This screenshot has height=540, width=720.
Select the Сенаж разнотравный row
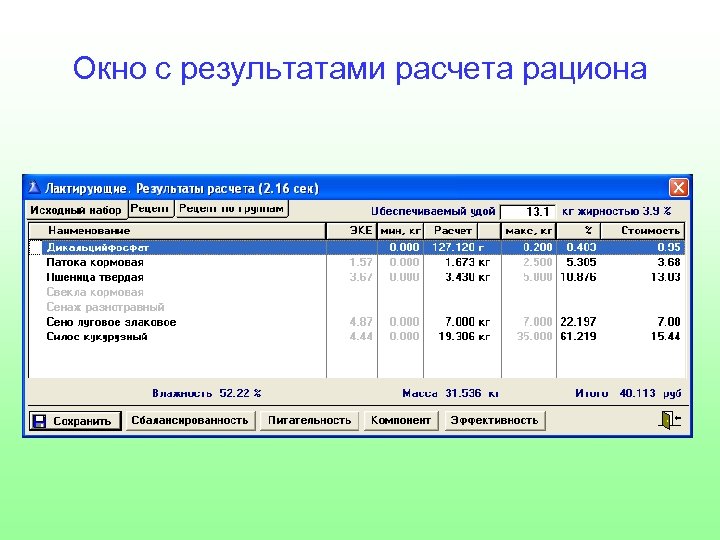tap(356, 307)
